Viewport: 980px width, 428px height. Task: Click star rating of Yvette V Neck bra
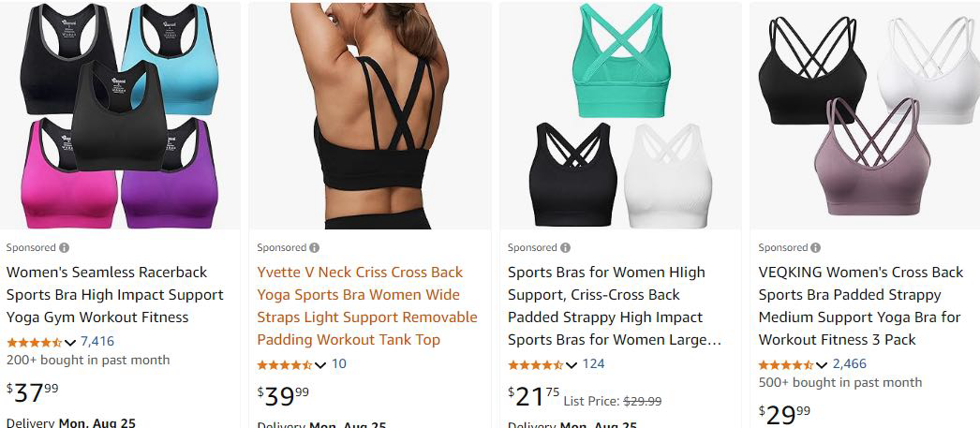tap(285, 364)
